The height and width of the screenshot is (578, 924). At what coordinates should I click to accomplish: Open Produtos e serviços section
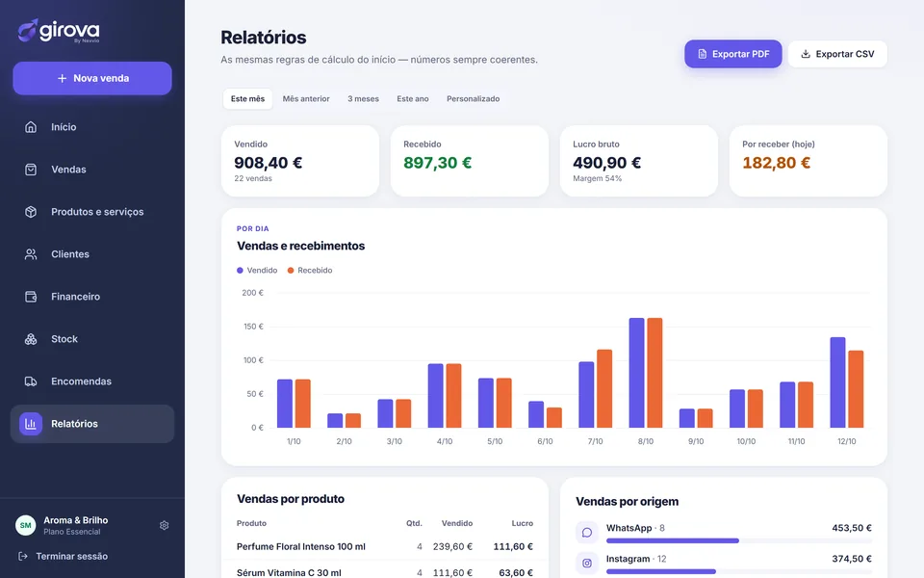point(92,212)
